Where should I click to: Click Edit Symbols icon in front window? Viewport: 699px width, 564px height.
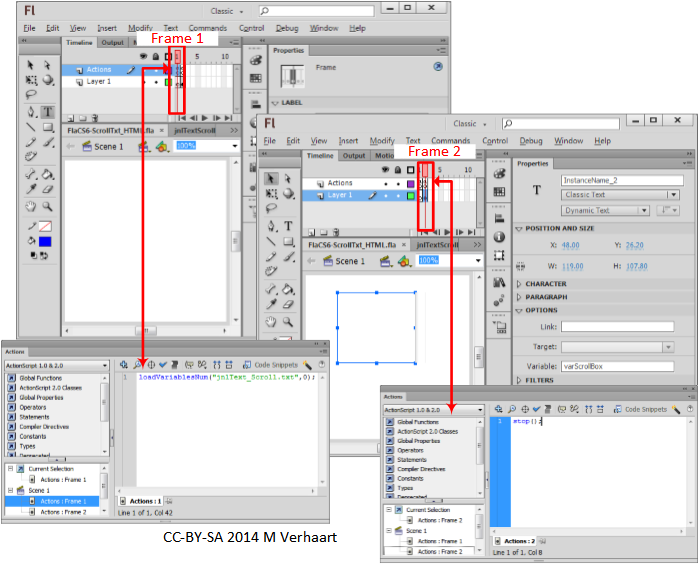pos(403,261)
